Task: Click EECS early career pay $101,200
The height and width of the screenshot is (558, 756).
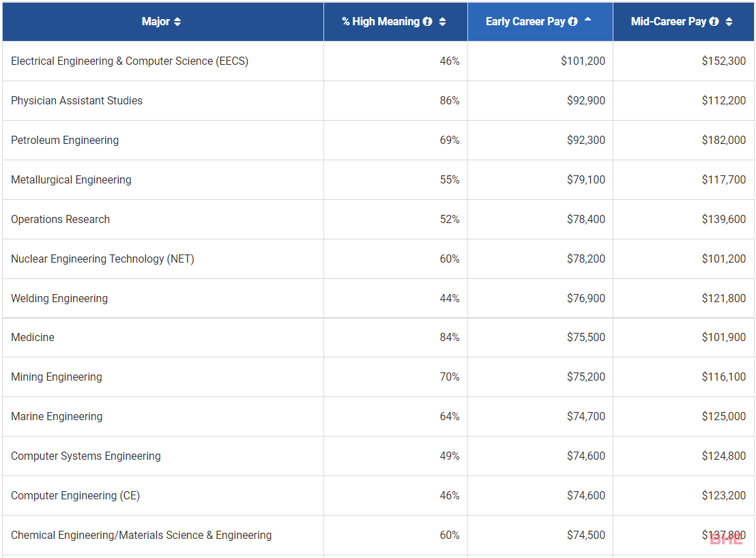Action: tap(583, 61)
